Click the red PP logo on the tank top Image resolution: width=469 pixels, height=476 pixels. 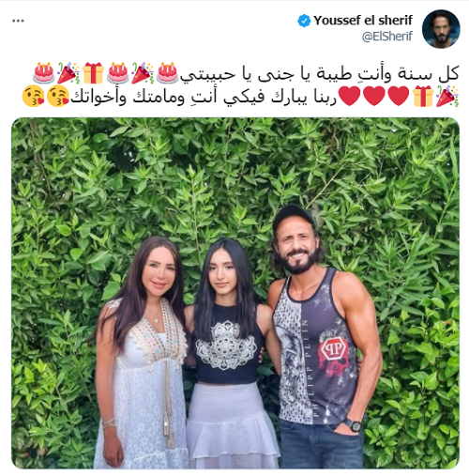point(332,349)
